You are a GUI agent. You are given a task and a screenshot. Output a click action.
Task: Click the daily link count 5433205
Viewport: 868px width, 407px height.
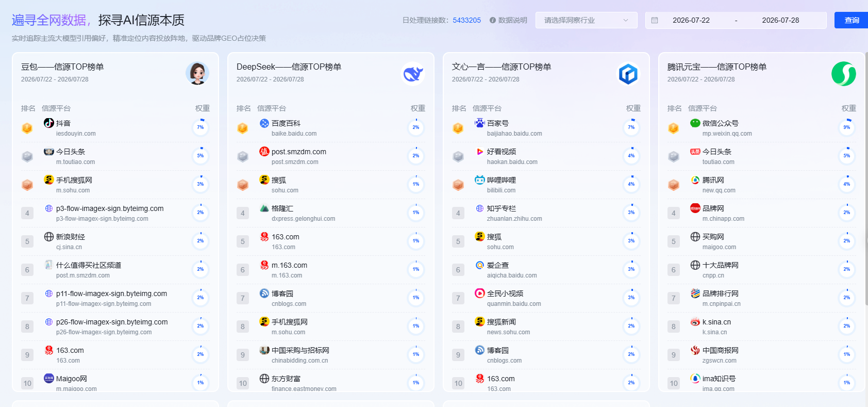467,20
